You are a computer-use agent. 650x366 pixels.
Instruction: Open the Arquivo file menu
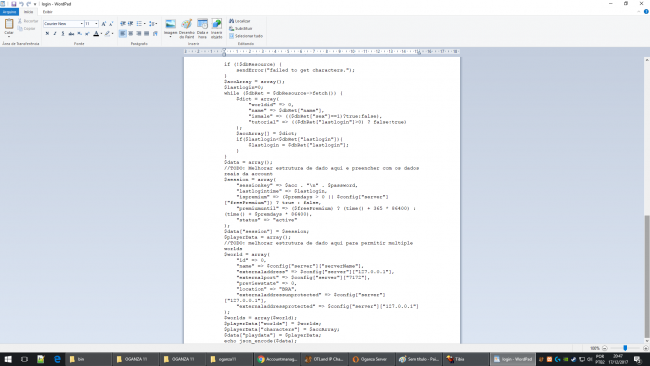point(10,12)
